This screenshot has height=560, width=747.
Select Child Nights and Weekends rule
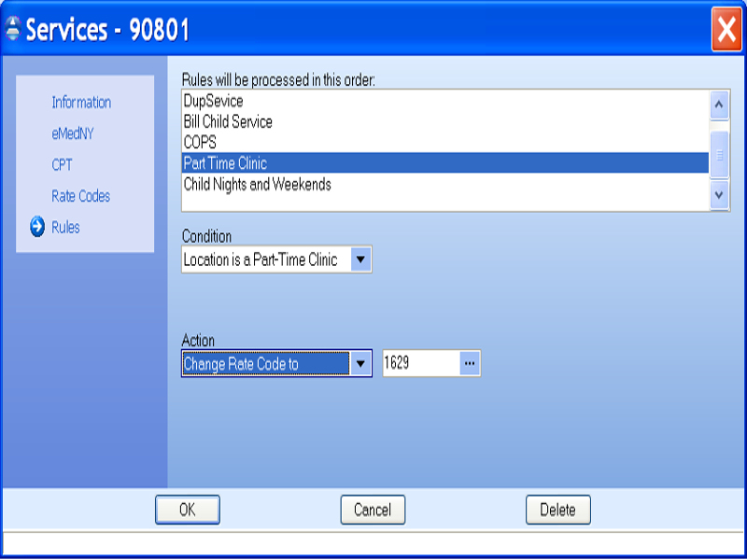(x=445, y=184)
